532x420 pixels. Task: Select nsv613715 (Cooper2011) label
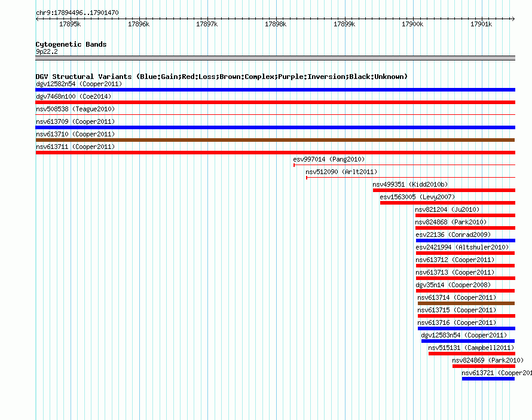457,310
